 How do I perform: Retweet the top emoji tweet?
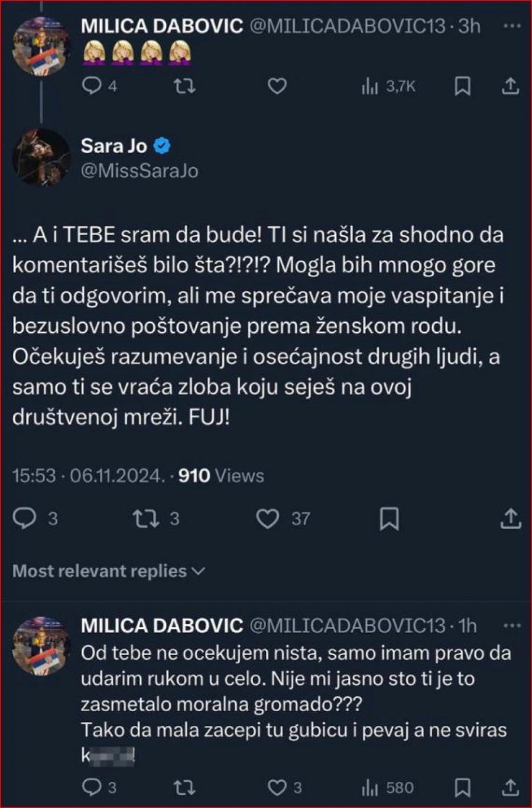(185, 87)
